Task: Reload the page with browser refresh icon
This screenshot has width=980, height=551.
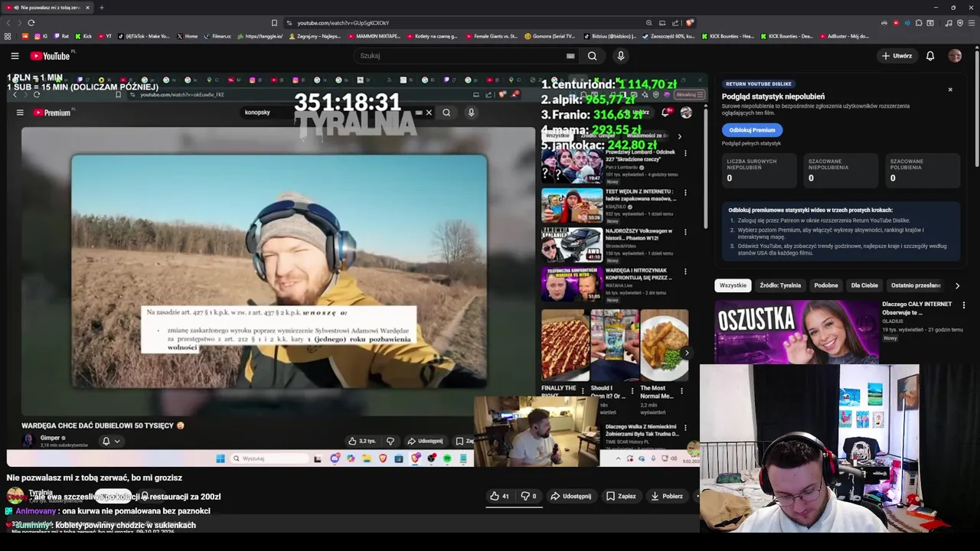Action: pyautogui.click(x=31, y=23)
